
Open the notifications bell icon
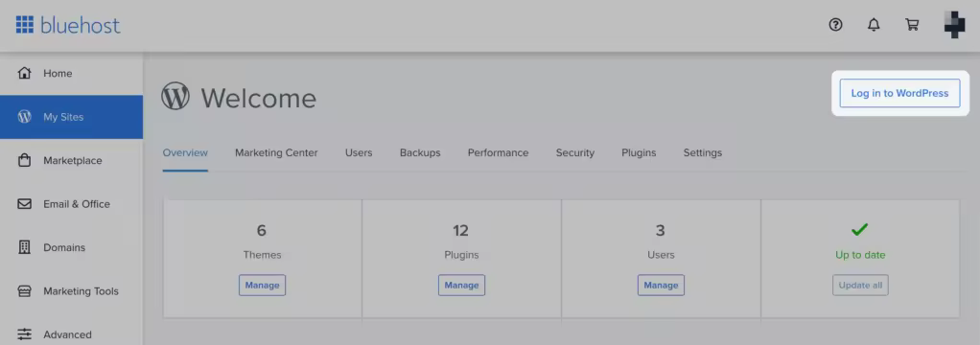click(874, 25)
